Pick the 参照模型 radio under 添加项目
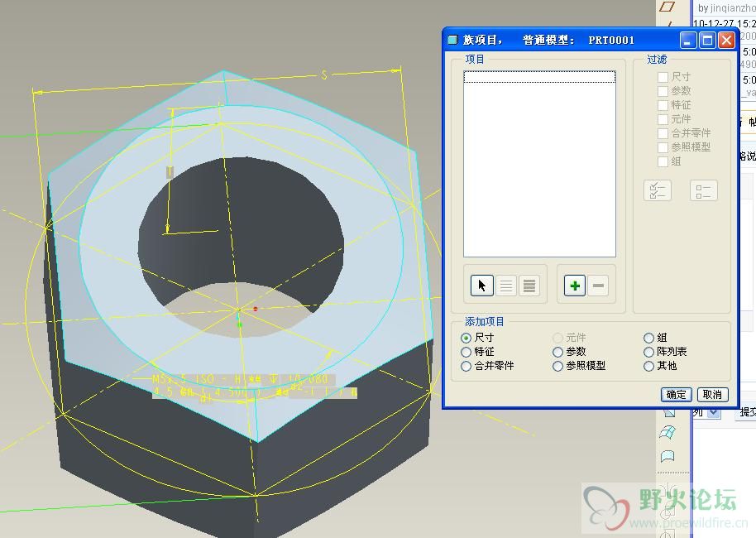The height and width of the screenshot is (538, 756). (x=557, y=366)
